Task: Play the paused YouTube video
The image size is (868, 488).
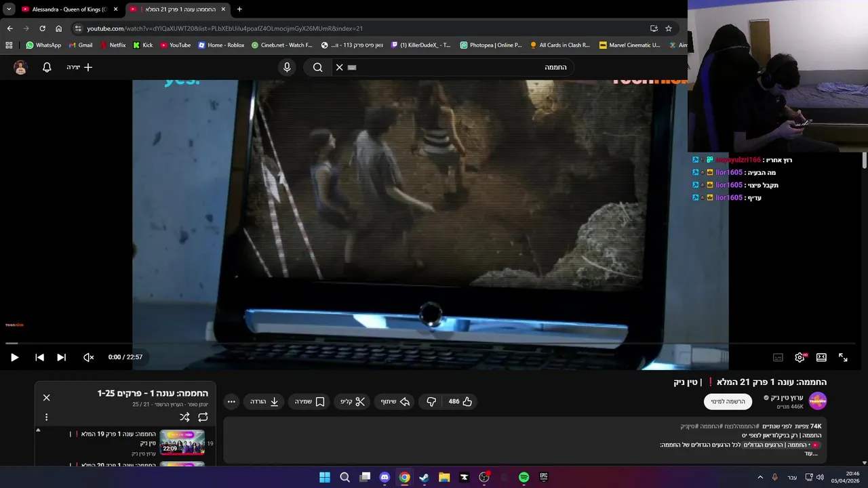Action: 14,357
